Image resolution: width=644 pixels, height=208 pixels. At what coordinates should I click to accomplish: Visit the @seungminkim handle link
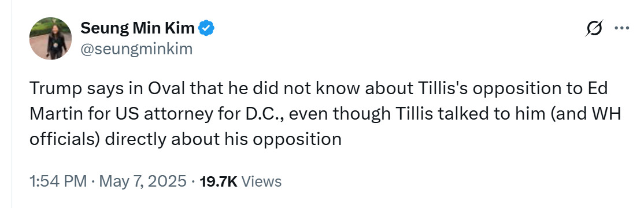click(x=136, y=49)
